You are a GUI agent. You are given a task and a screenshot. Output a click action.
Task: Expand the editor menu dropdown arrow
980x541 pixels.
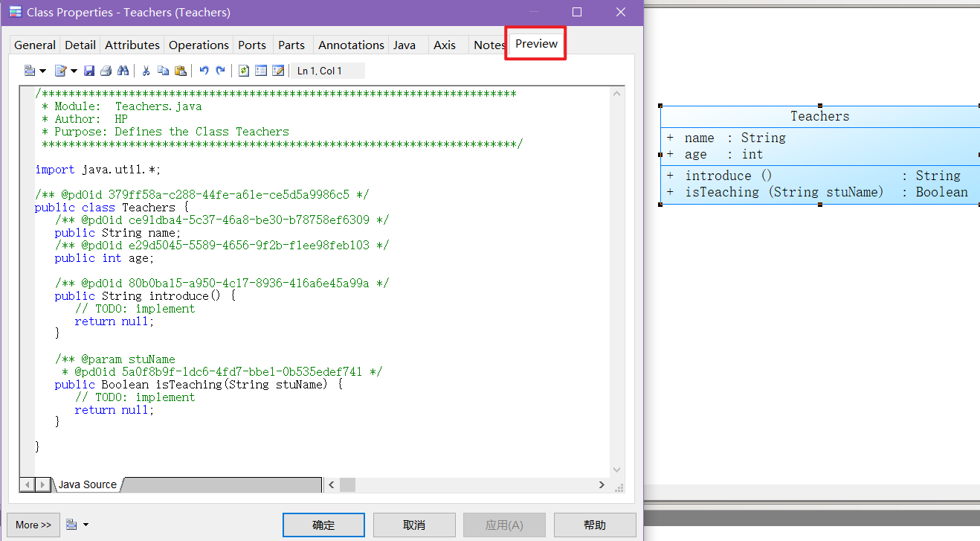(x=74, y=71)
